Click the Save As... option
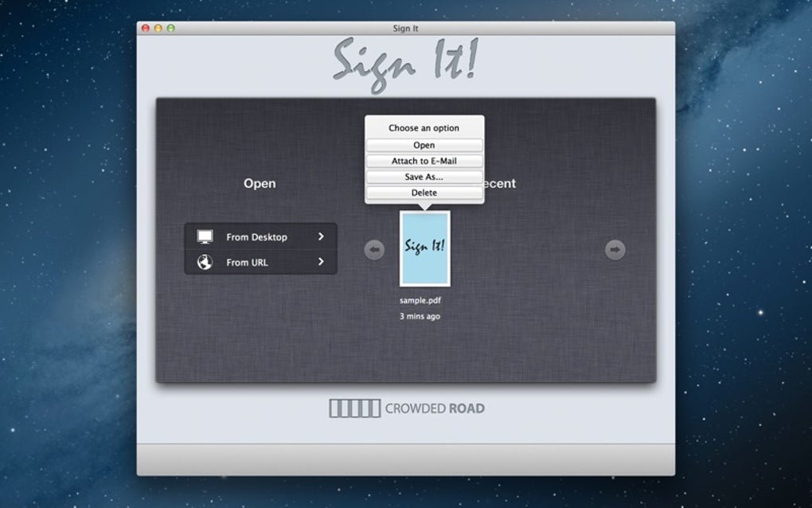This screenshot has width=812, height=508. pyautogui.click(x=424, y=176)
